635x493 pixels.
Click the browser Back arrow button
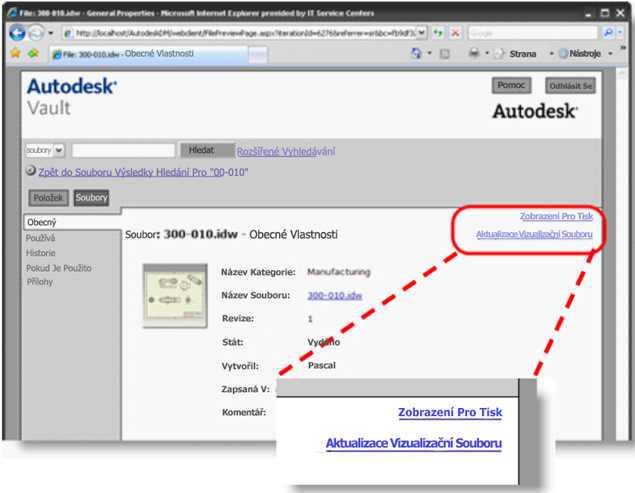(17, 33)
